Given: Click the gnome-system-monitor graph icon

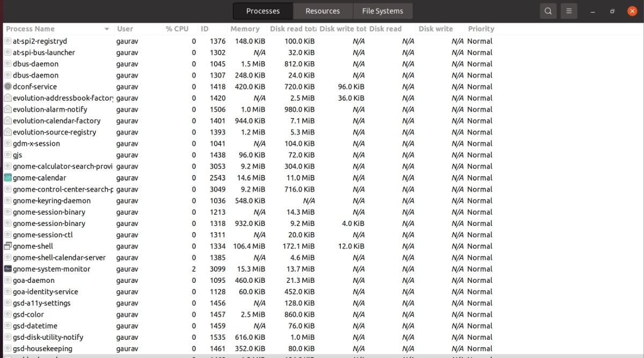Looking at the screenshot, I should (8, 269).
